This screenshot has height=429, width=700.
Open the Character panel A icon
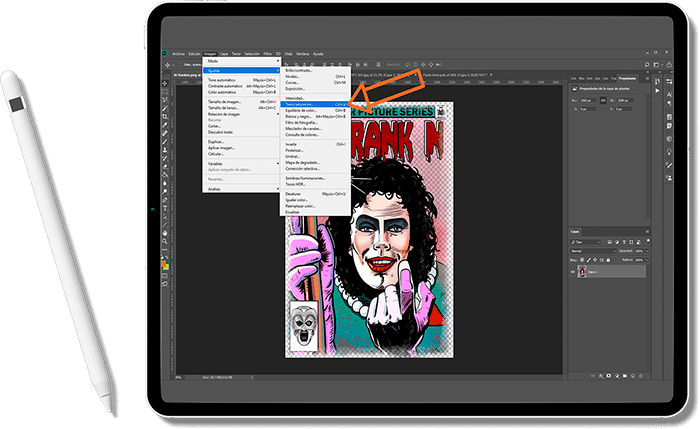[x=669, y=95]
